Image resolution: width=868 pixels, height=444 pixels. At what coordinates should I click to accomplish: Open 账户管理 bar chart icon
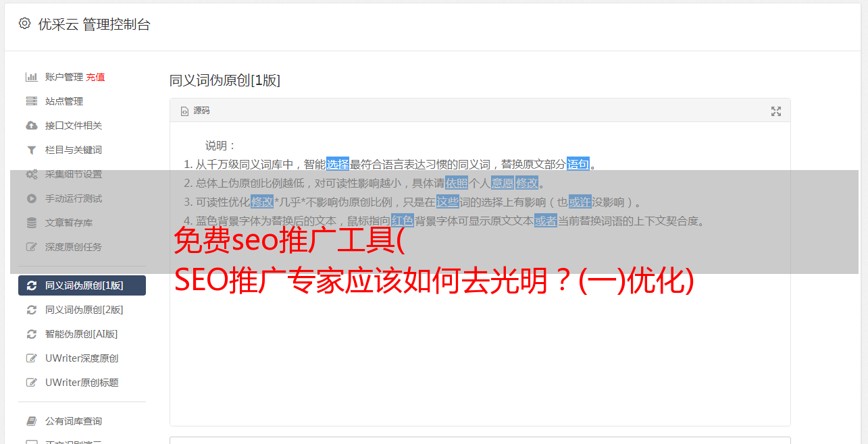[31, 77]
